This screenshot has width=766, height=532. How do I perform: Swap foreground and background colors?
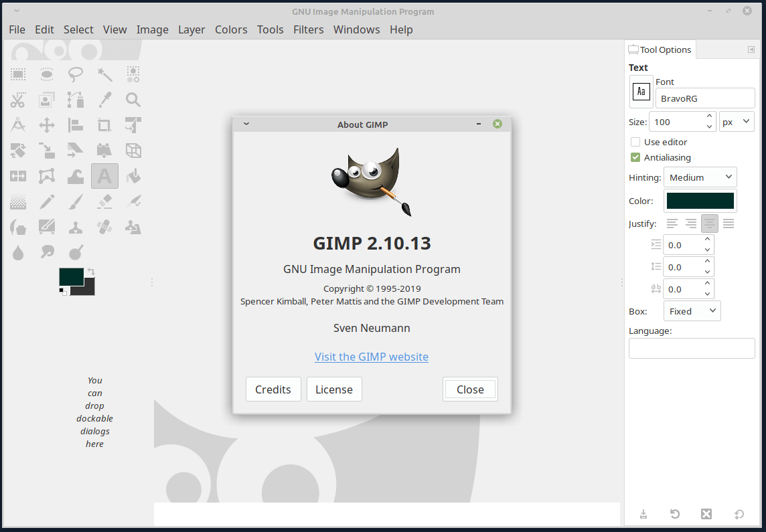click(91, 272)
